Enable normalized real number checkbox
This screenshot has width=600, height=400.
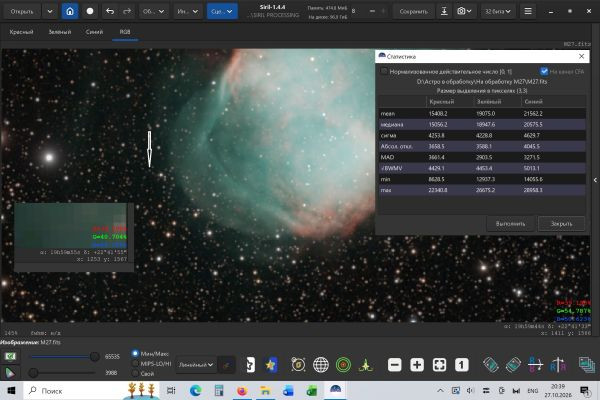coord(384,71)
